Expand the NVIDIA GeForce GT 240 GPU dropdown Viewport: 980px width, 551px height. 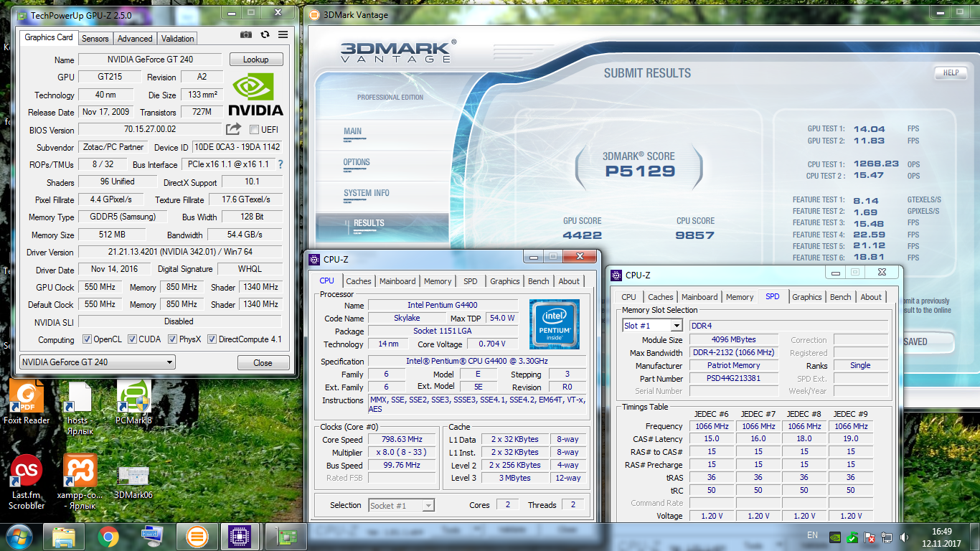[97, 362]
